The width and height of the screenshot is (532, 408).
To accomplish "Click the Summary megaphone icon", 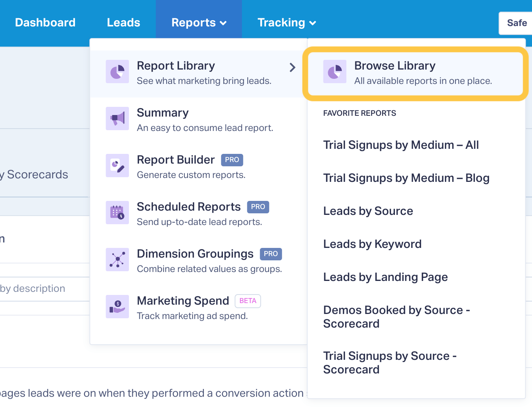I will [117, 119].
